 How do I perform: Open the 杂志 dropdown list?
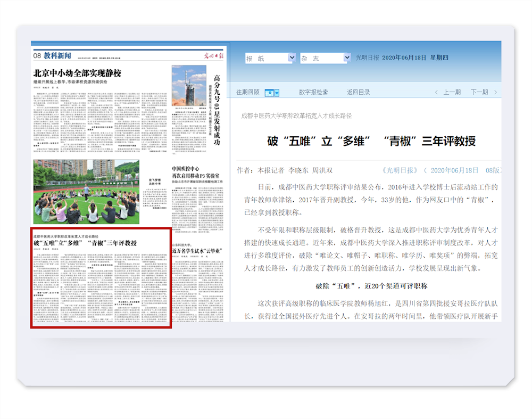pyautogui.click(x=325, y=58)
